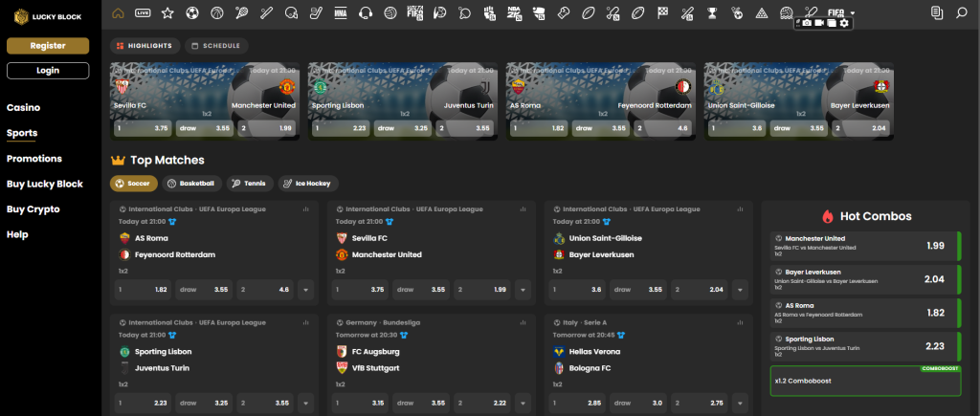The height and width of the screenshot is (416, 980).
Task: Open Buy Lucky Block in sidebar
Action: point(44,185)
